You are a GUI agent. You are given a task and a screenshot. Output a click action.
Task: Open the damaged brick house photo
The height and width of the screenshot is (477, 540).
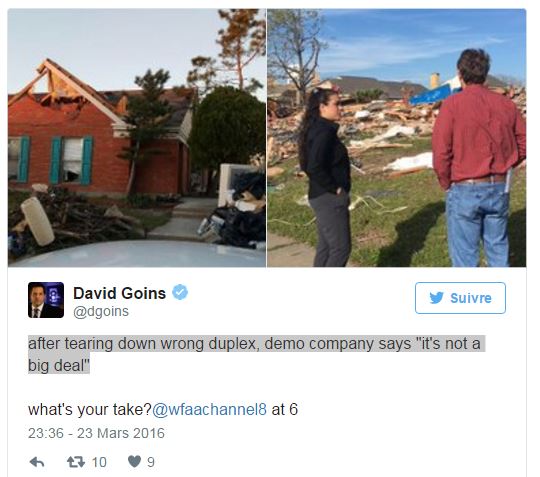click(x=137, y=138)
